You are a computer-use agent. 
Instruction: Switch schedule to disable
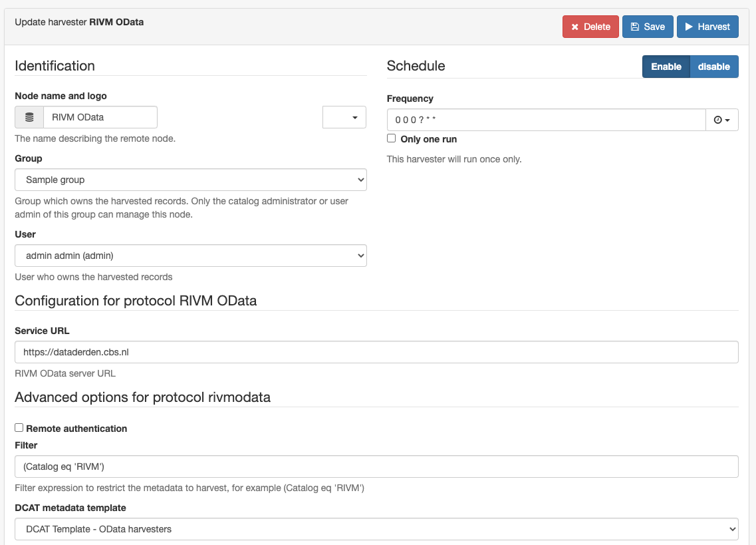pyautogui.click(x=714, y=67)
